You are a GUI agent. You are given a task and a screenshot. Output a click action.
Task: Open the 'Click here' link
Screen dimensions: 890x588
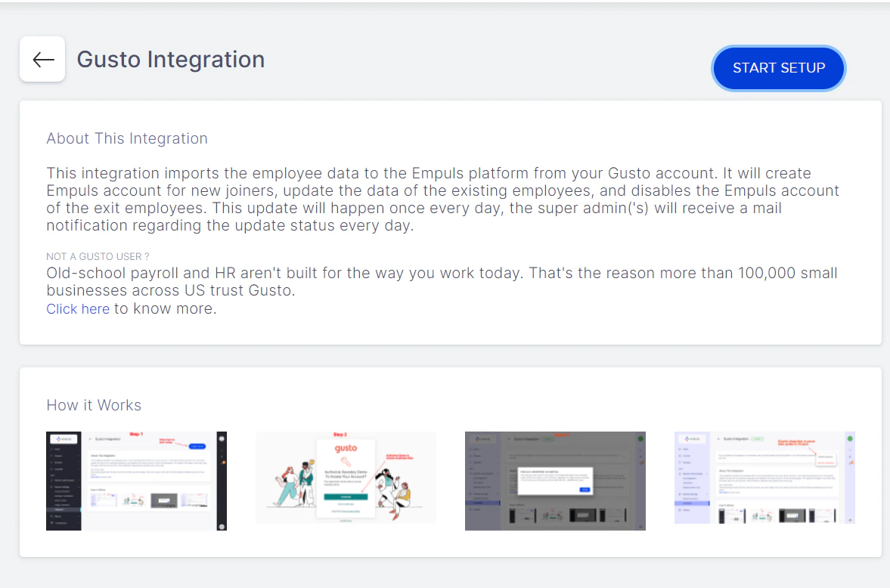[x=78, y=309]
